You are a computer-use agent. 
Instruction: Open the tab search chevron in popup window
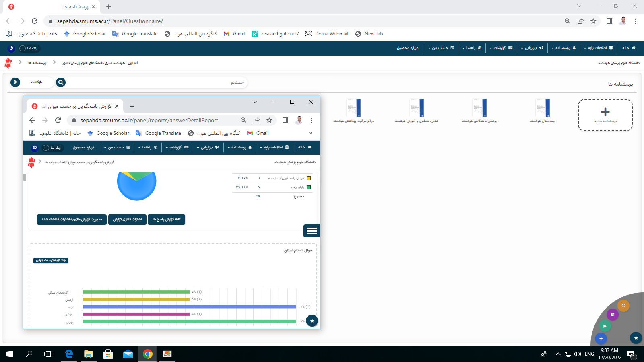pyautogui.click(x=255, y=102)
